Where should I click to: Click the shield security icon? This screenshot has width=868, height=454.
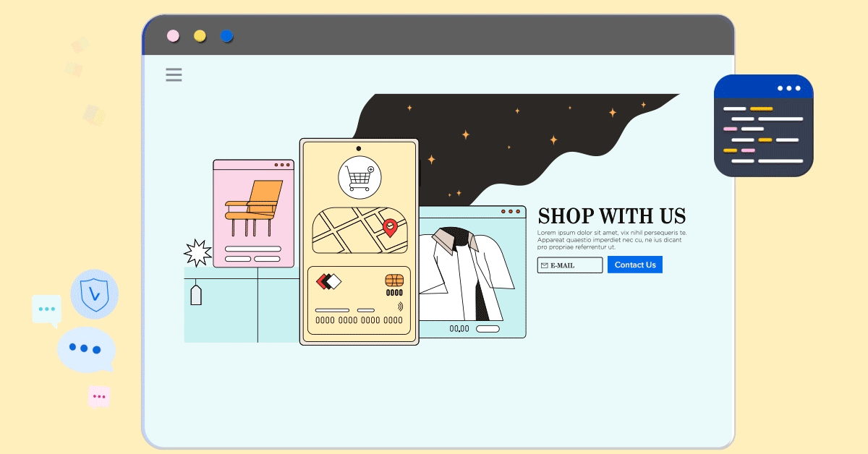pyautogui.click(x=94, y=294)
